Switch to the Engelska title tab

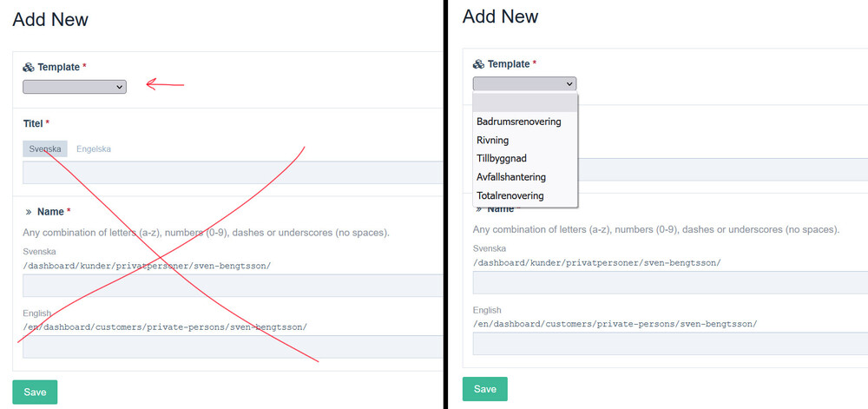(94, 148)
